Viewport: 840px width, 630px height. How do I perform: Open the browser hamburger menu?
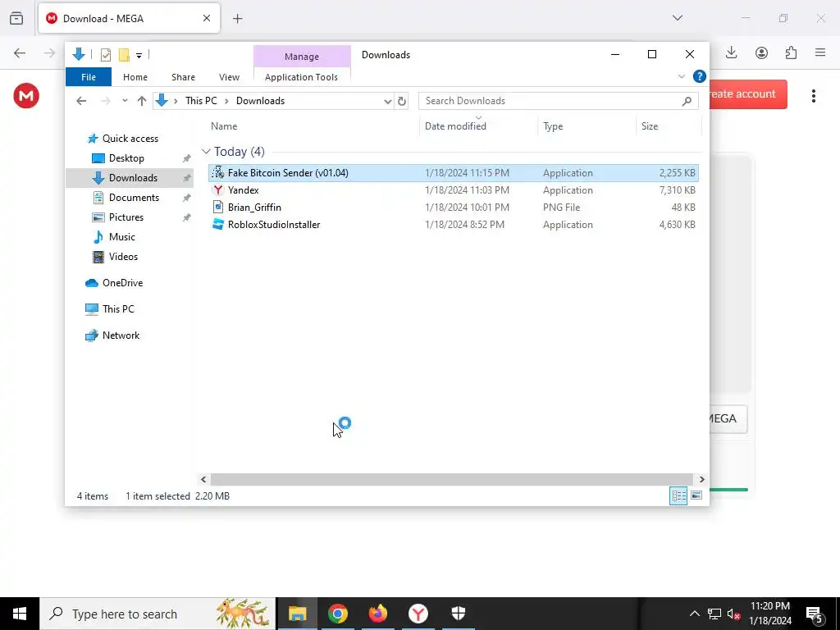[x=819, y=52]
